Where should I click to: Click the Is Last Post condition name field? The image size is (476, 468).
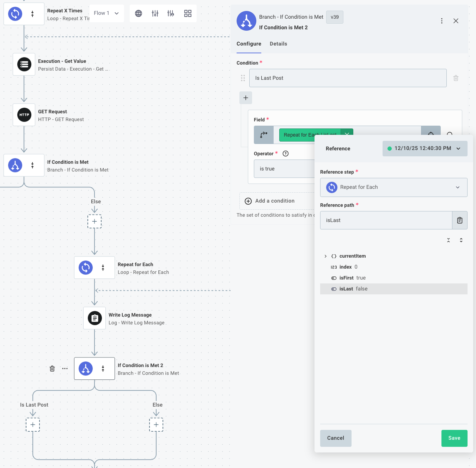click(348, 78)
